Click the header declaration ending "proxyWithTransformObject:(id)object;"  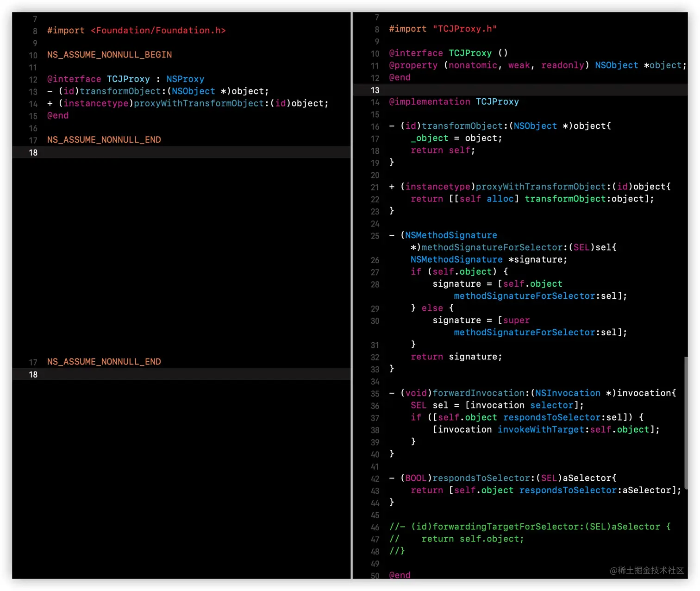pos(188,103)
